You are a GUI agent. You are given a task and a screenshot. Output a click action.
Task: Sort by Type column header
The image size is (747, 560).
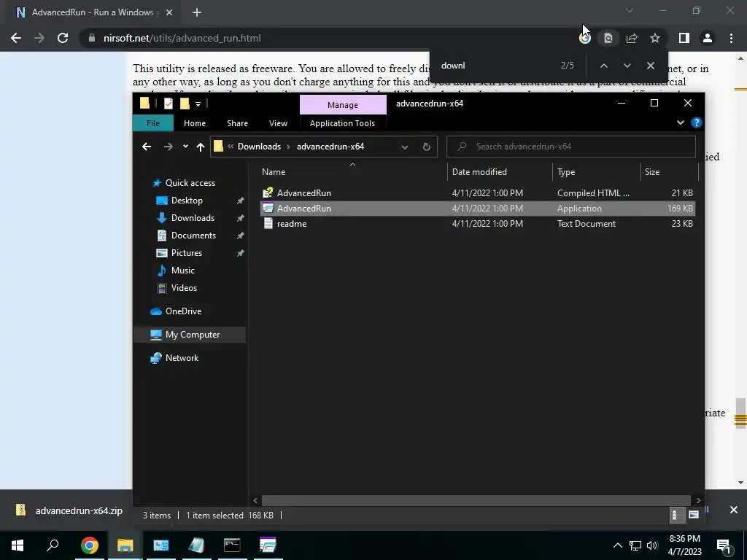[x=596, y=172]
